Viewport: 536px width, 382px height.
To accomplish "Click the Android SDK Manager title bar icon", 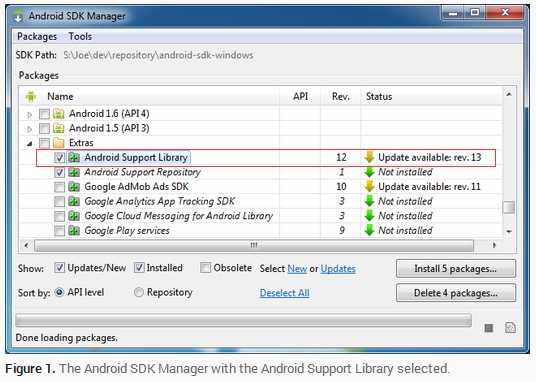I will [x=18, y=16].
